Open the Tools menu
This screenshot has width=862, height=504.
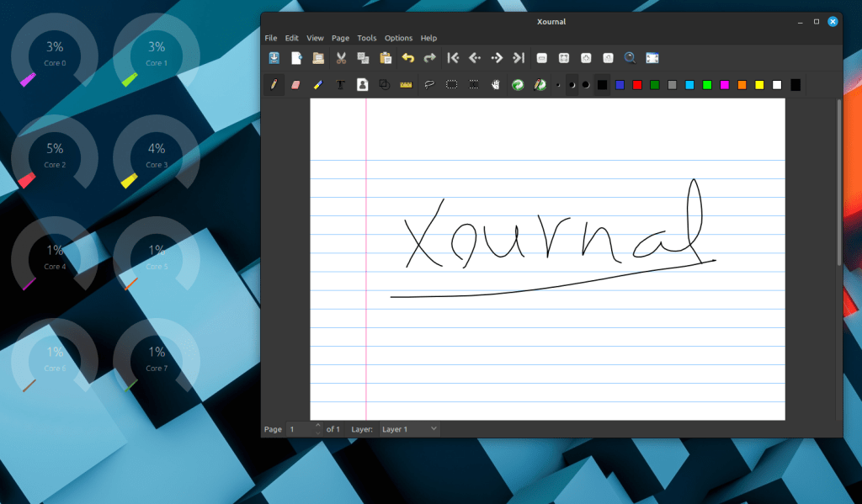coord(366,38)
